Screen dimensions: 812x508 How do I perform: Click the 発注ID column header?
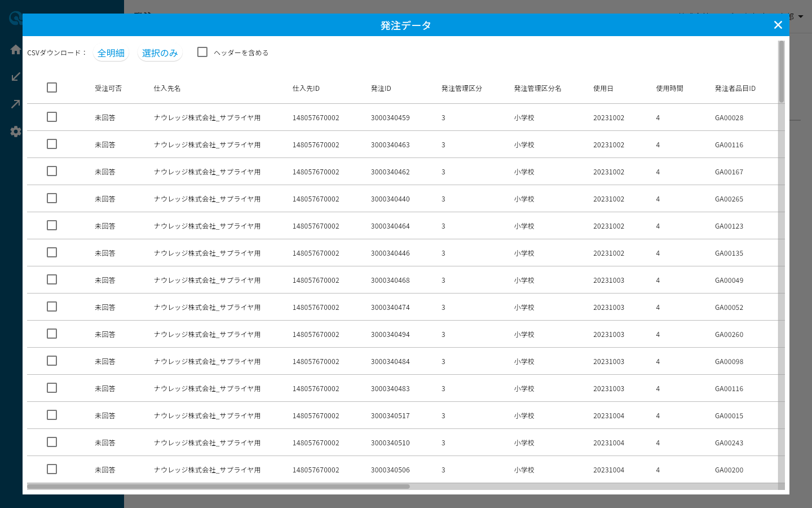coord(381,89)
